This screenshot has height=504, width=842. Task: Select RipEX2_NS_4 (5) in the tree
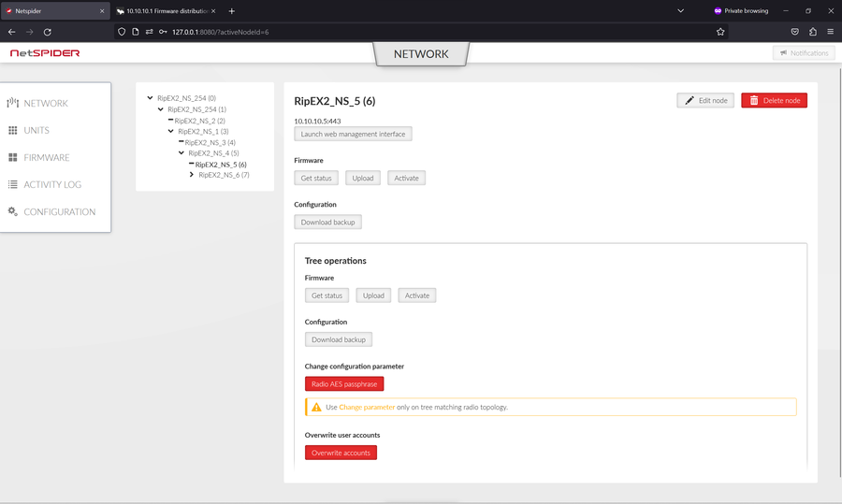(x=213, y=153)
